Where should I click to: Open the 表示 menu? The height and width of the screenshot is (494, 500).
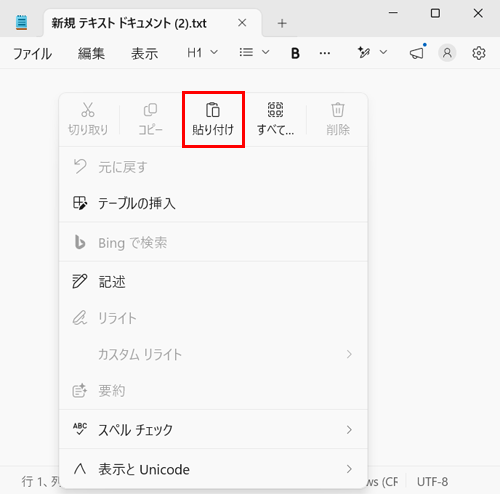pos(144,53)
